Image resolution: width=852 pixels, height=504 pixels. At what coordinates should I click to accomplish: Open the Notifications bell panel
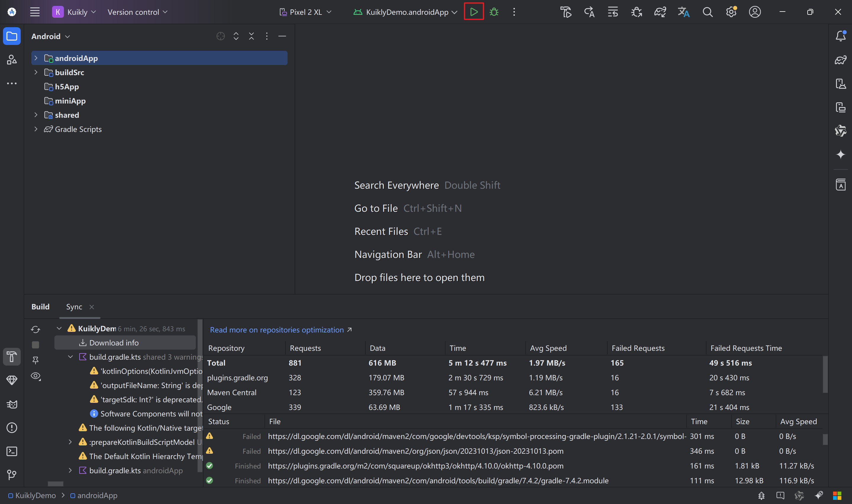point(840,36)
